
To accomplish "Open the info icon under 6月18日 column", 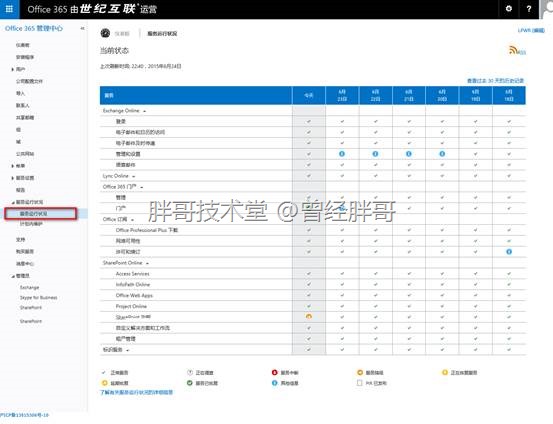I will (x=509, y=252).
